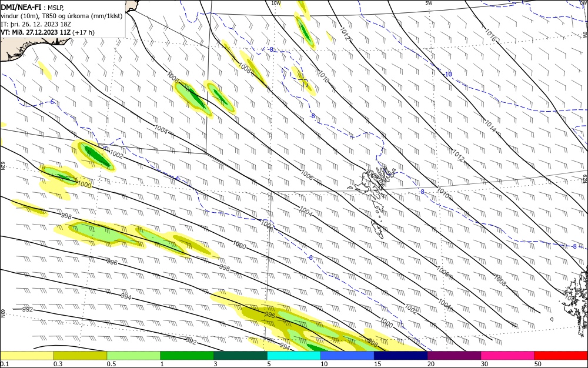588x368 pixels.
Task: Click the 'VT: Mið. 27.12.2023 11Z' valid time
Action: coord(36,32)
